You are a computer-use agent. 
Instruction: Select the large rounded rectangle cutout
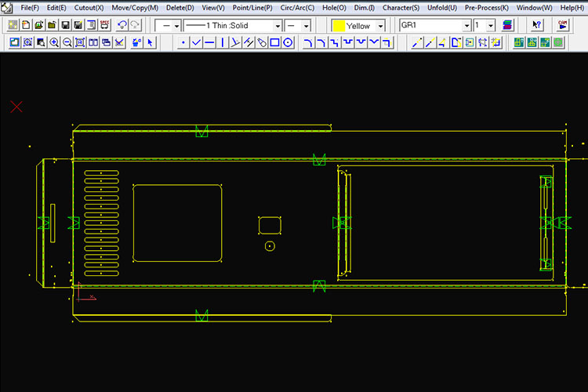click(x=177, y=223)
